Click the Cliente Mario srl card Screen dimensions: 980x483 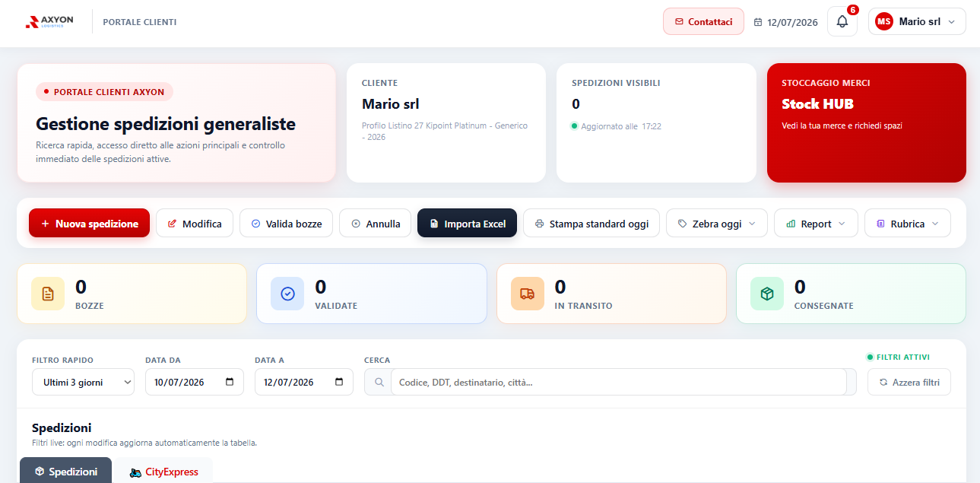(x=446, y=122)
